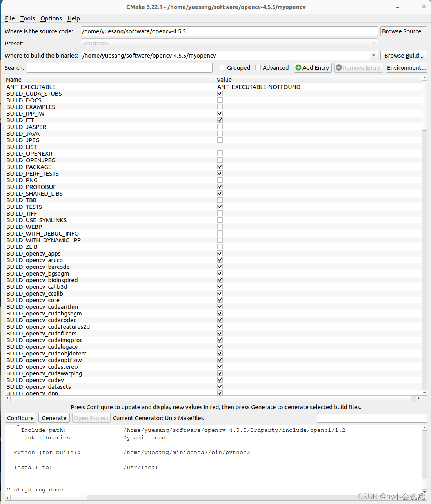The image size is (431, 504).
Task: Enable the Grouped checkbox
Action: coord(222,67)
